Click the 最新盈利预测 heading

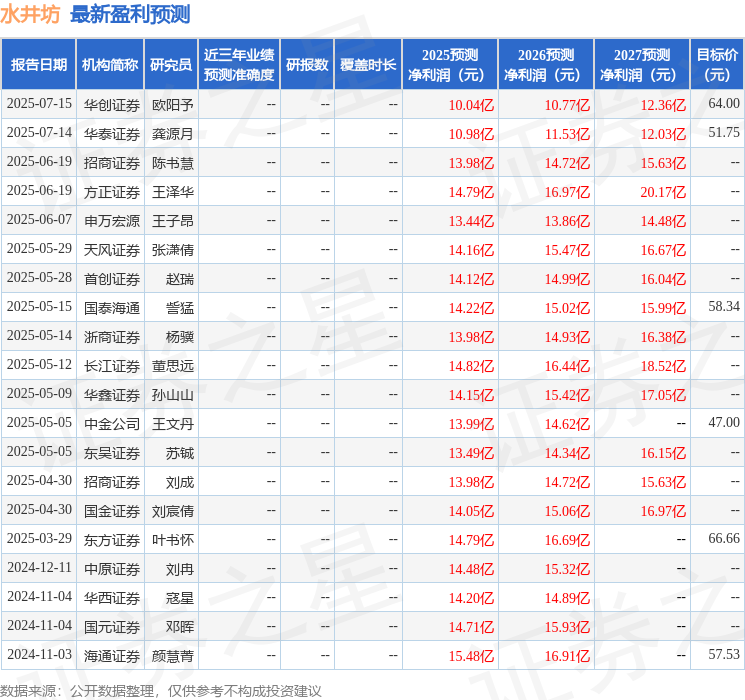tap(130, 14)
